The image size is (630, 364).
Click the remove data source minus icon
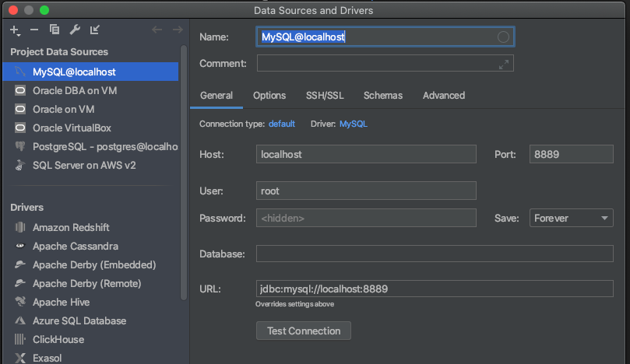[33, 30]
